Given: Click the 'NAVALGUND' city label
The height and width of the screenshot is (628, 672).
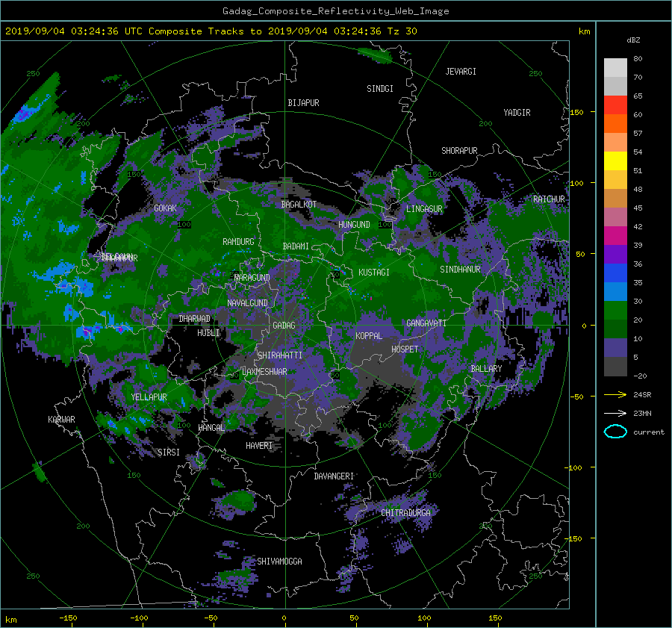Looking at the screenshot, I should 247,303.
